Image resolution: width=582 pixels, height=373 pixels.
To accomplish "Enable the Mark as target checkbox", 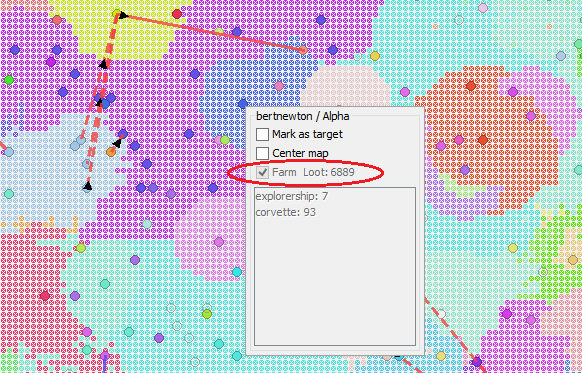I will click(x=262, y=134).
